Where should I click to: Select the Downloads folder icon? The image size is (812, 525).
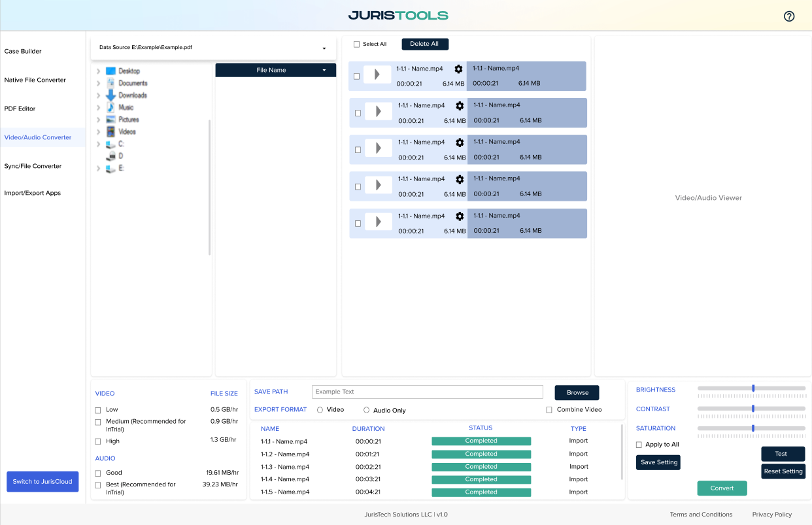pos(110,95)
